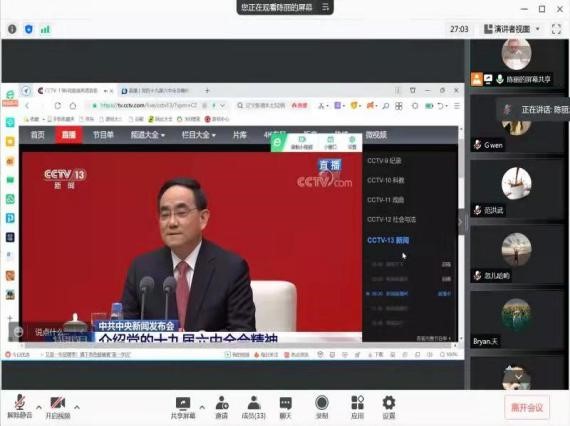
Task: Expand the 频道大全 dropdown menu
Action: [x=148, y=135]
